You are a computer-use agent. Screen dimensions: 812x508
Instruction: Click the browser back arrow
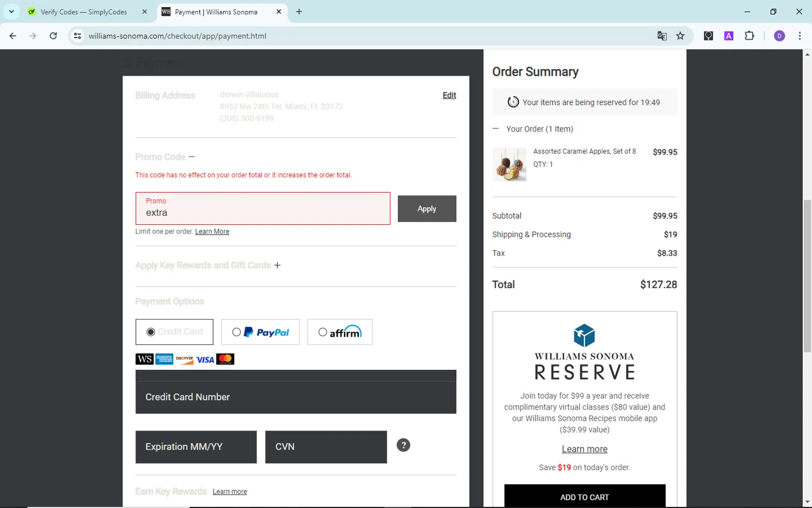coord(13,36)
